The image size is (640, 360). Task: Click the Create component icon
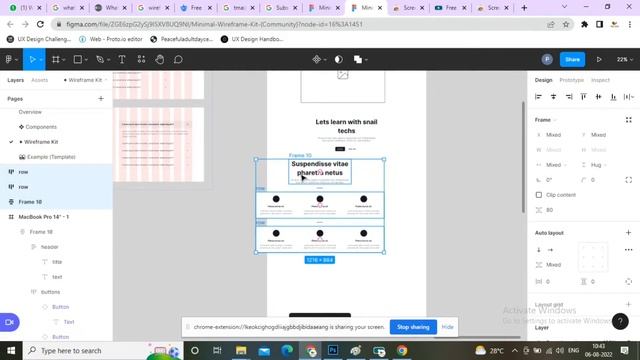click(x=316, y=60)
